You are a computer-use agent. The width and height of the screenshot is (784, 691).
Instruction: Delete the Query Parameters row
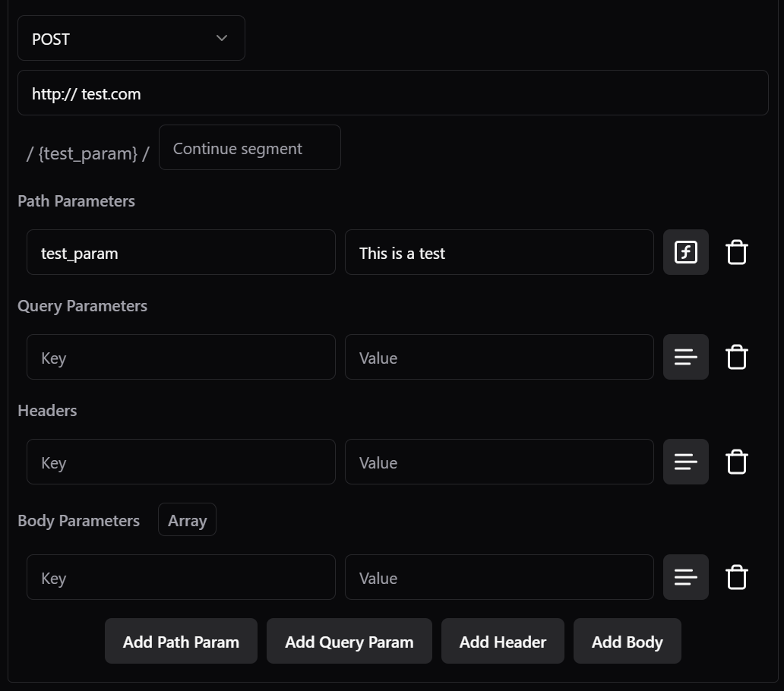point(736,357)
